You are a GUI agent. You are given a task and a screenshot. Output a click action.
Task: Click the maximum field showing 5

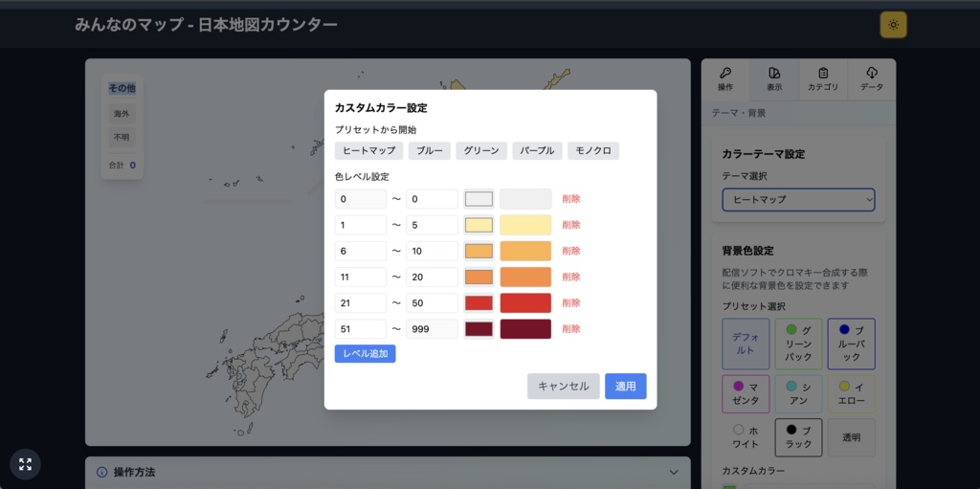[432, 225]
